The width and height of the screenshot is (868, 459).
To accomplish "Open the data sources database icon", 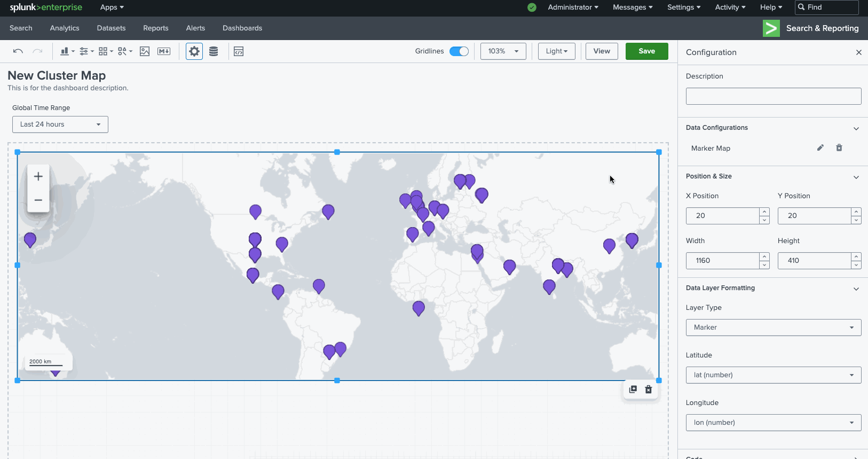I will [x=214, y=51].
